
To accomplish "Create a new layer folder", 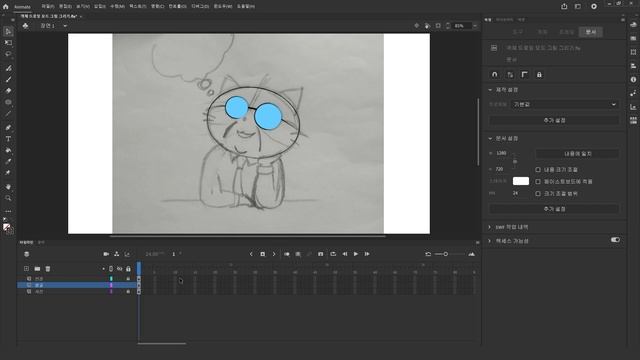I will pos(37,269).
